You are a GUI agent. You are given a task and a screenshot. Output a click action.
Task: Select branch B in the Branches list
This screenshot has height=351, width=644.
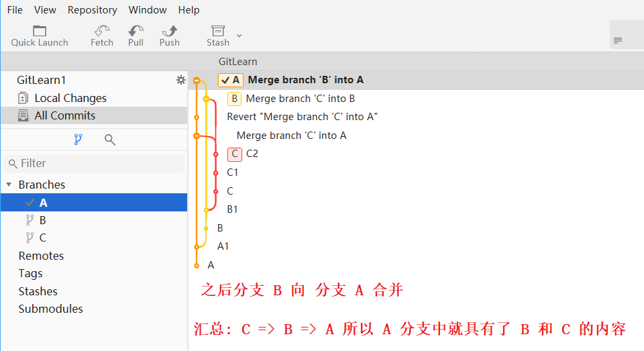pos(42,220)
